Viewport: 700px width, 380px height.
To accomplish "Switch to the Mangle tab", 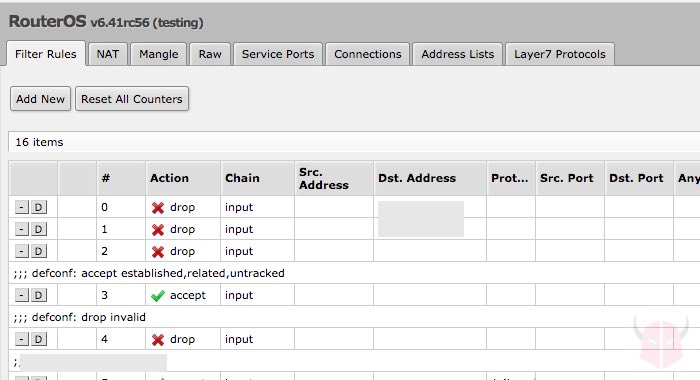I will pos(158,54).
